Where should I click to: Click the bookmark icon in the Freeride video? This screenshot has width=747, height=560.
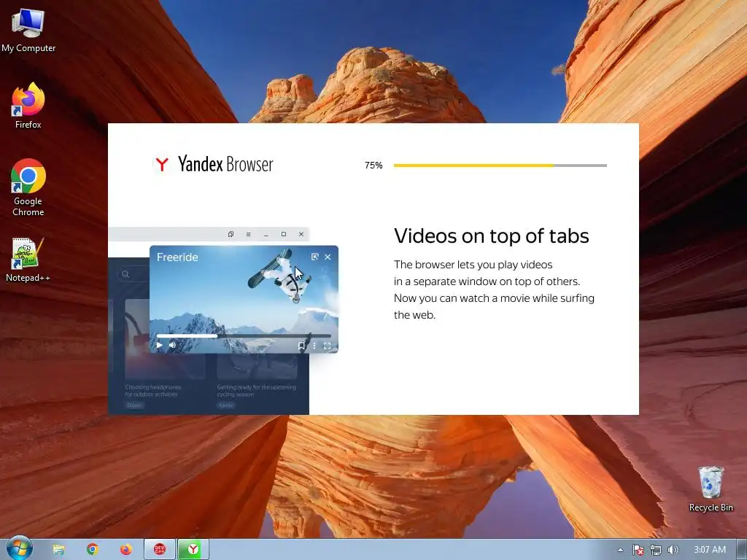pyautogui.click(x=301, y=346)
